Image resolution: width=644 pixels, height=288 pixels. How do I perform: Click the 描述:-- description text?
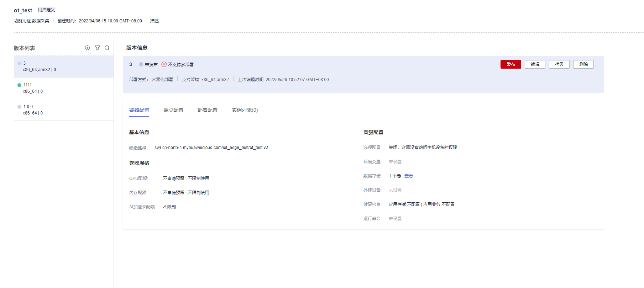[156, 21]
